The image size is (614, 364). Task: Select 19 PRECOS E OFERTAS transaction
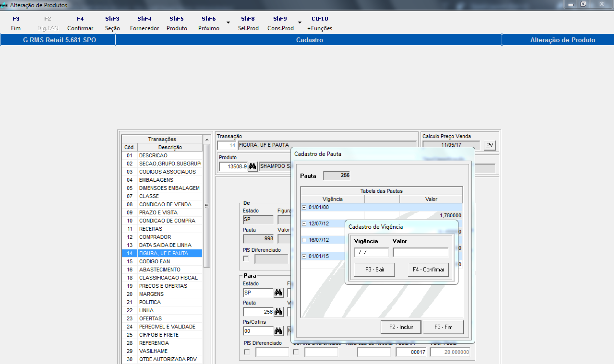tap(163, 286)
